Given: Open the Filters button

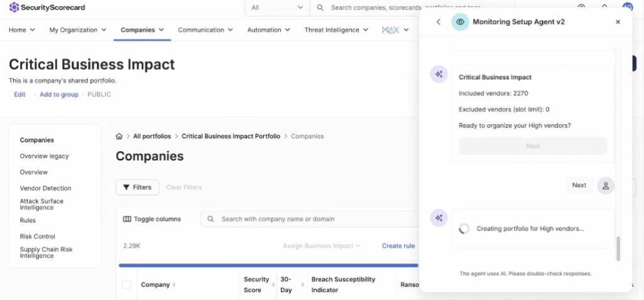Looking at the screenshot, I should click(x=137, y=187).
